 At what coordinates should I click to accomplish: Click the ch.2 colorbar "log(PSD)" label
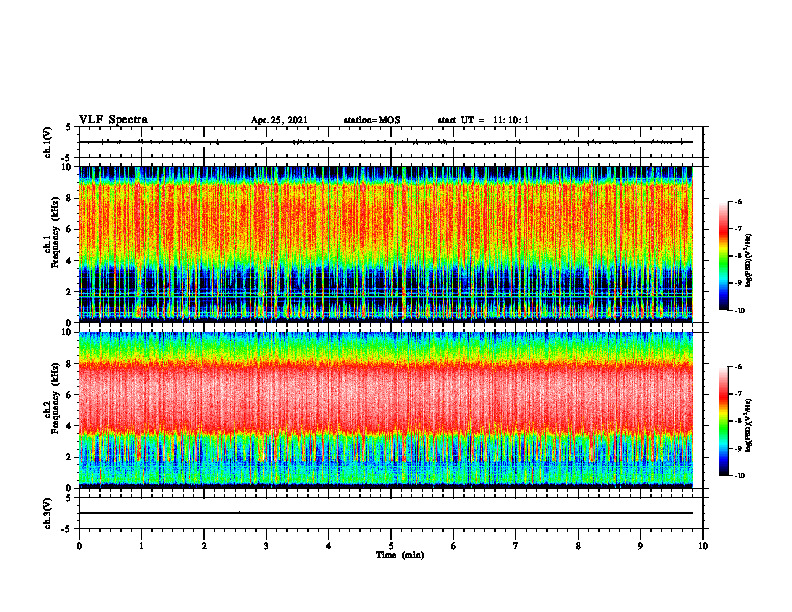coord(748,425)
